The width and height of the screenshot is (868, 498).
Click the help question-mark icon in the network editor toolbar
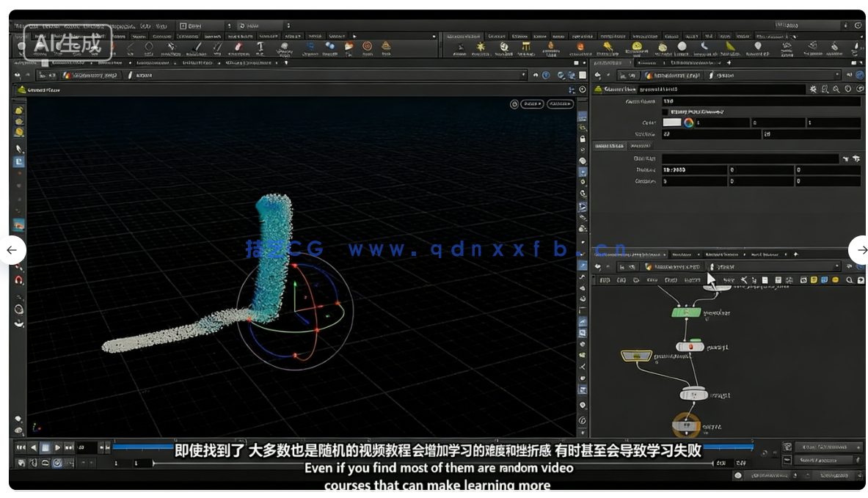[x=861, y=279]
